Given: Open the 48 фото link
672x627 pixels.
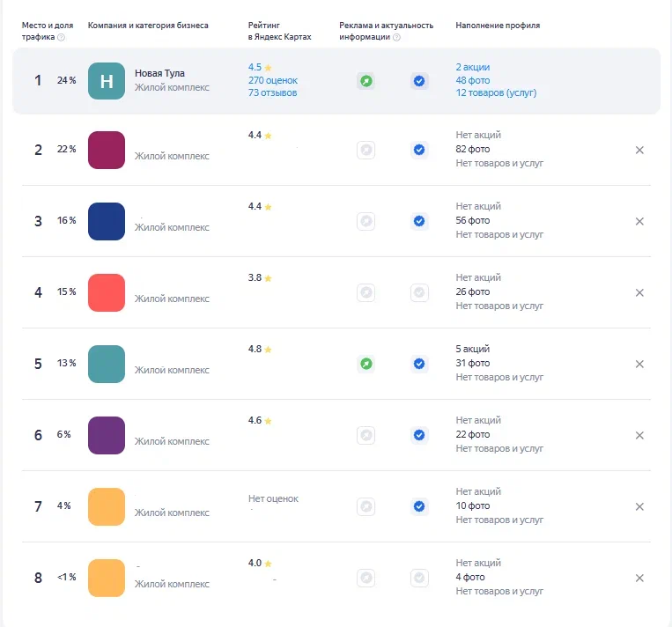Looking at the screenshot, I should point(473,80).
